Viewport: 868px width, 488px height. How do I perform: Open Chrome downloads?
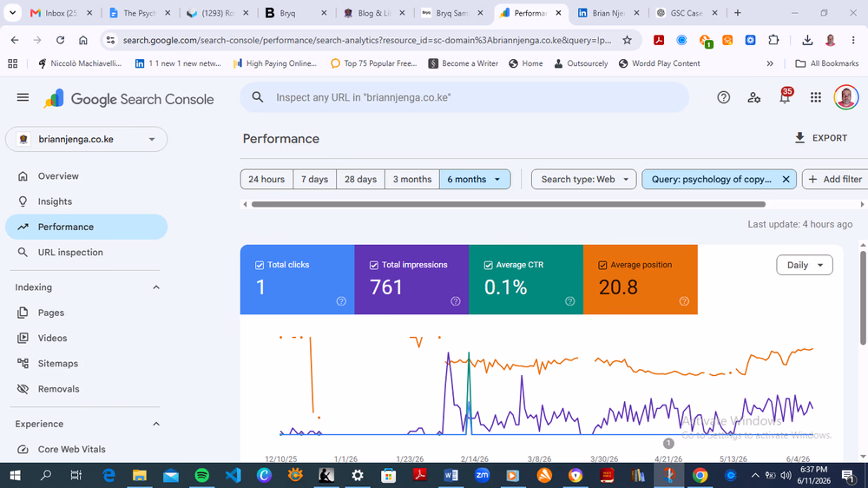pyautogui.click(x=807, y=40)
